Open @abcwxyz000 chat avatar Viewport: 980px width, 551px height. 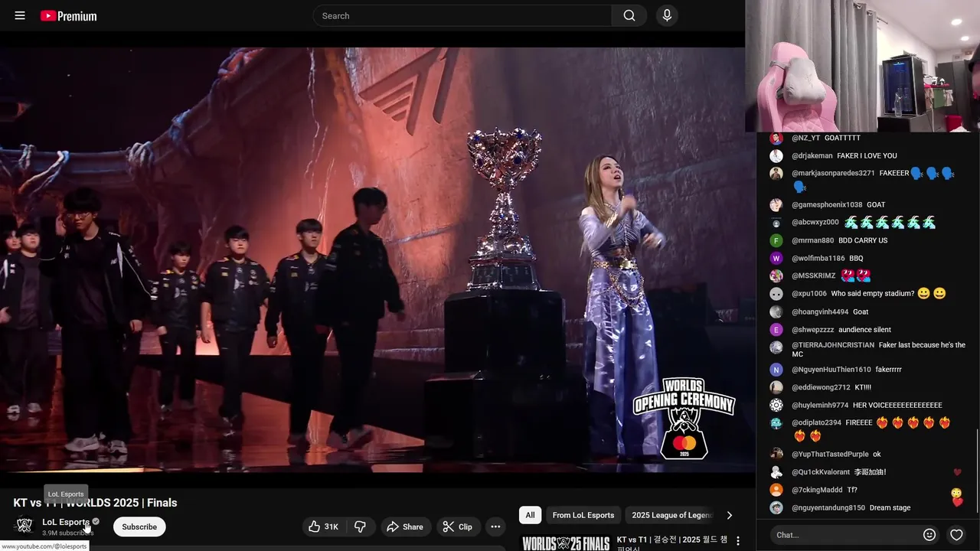776,223
